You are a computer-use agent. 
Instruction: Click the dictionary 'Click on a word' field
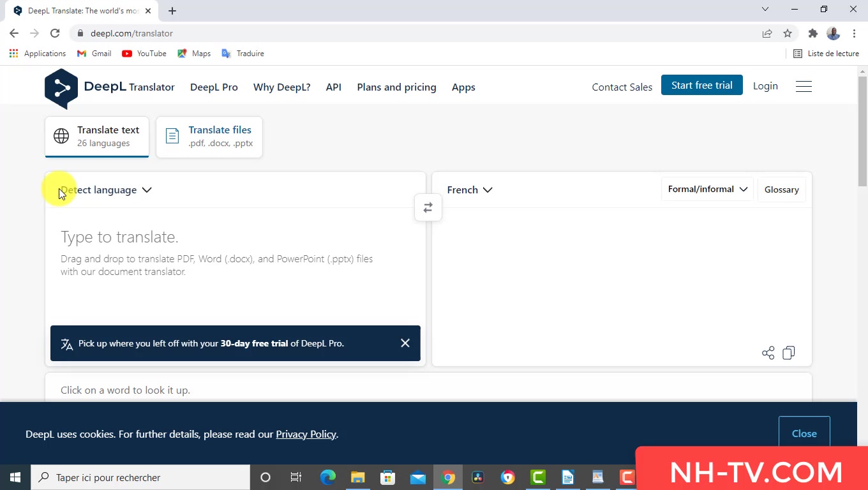click(x=428, y=390)
